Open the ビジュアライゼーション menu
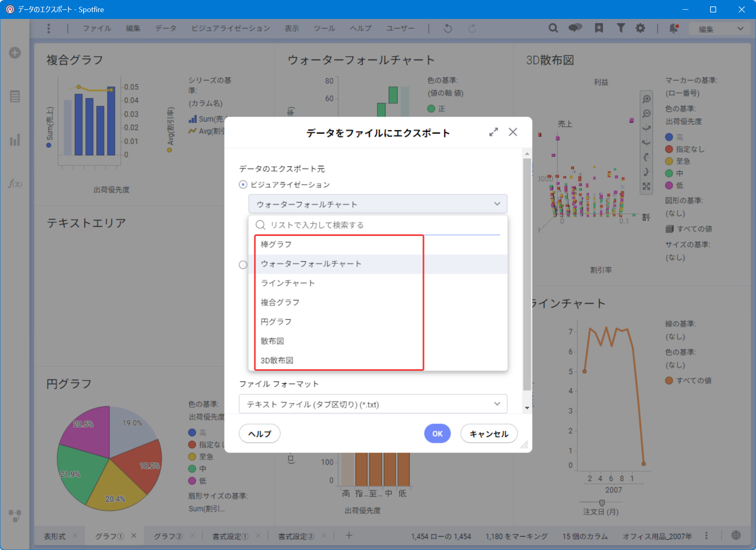The image size is (756, 550). coord(231,28)
